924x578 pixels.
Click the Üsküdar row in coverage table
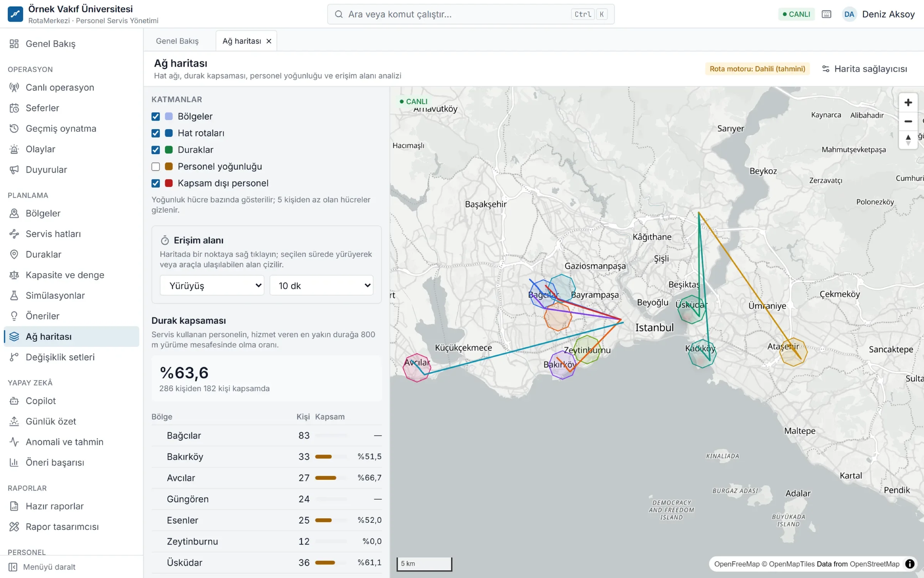coord(266,563)
